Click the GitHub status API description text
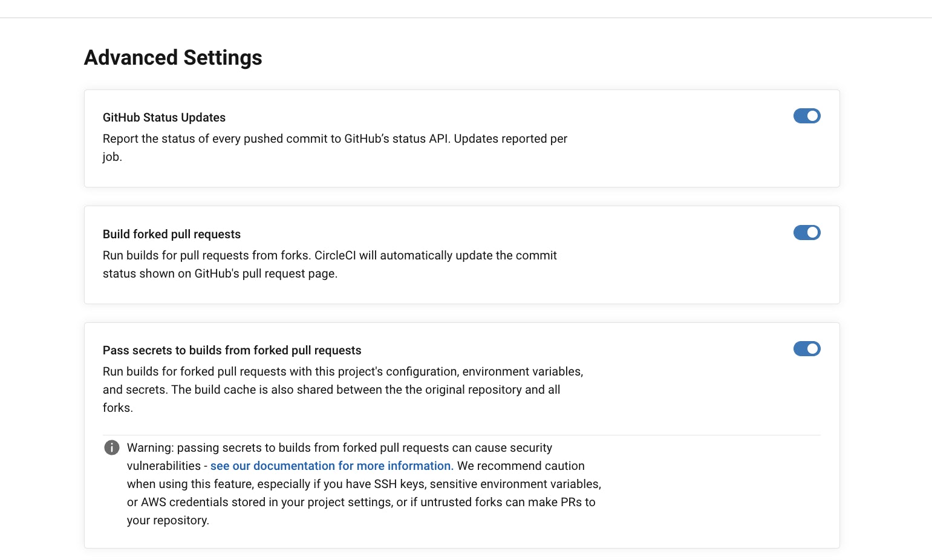 [x=334, y=139]
